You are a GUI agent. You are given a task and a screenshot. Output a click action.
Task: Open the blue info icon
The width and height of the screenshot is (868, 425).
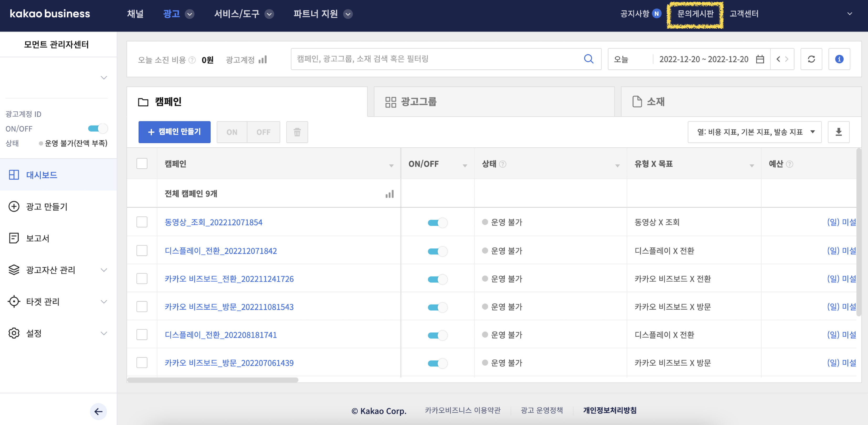pos(839,59)
